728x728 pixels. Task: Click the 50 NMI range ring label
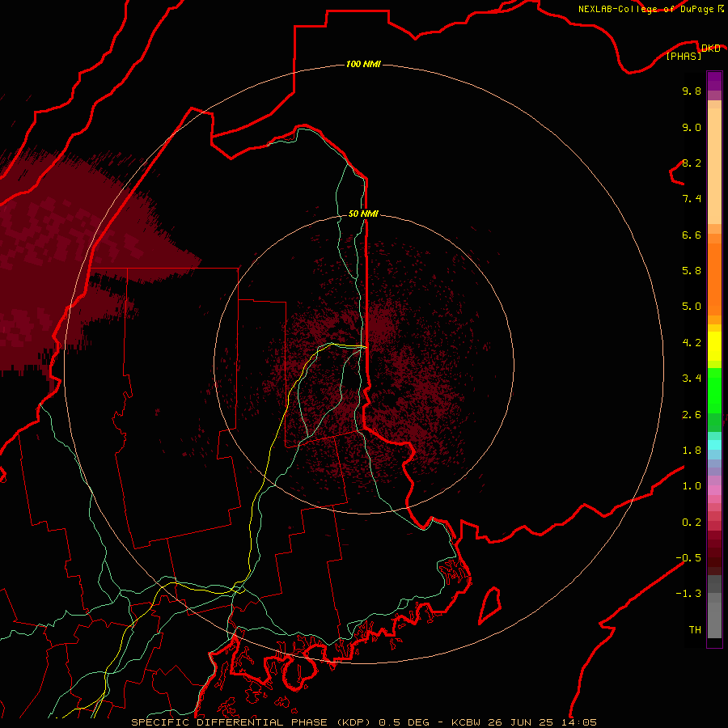coord(363,214)
